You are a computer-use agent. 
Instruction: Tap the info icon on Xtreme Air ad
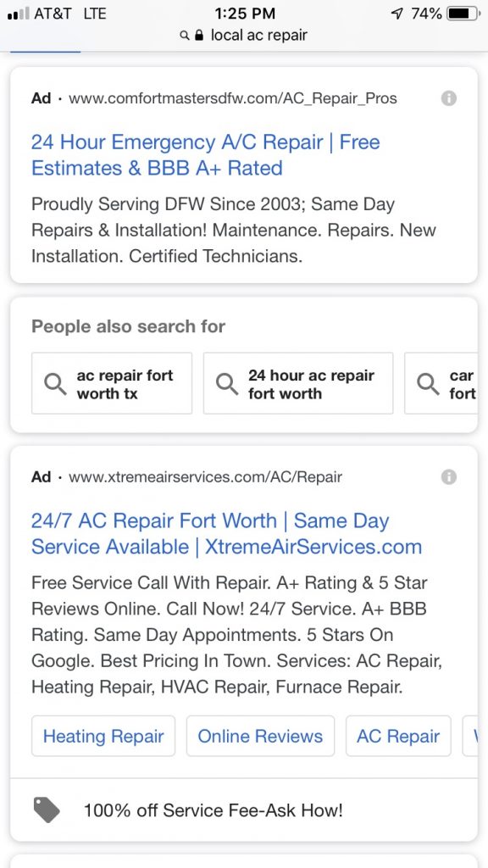449,477
